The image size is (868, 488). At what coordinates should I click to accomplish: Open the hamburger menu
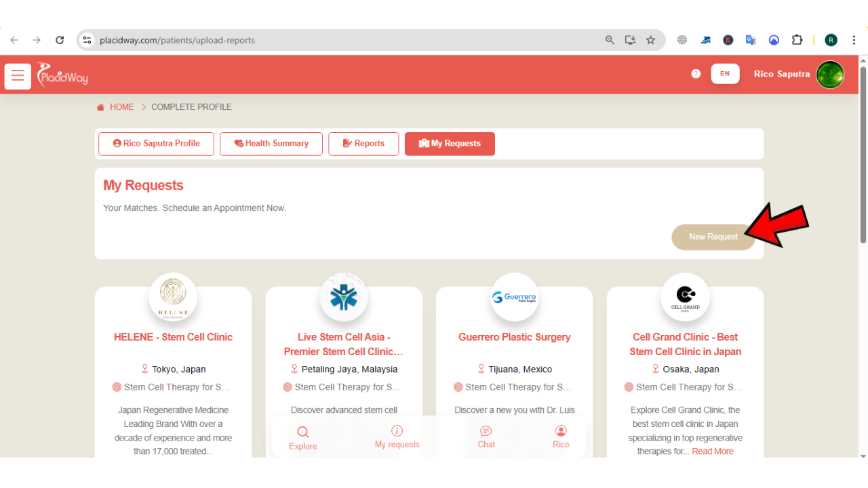click(18, 76)
